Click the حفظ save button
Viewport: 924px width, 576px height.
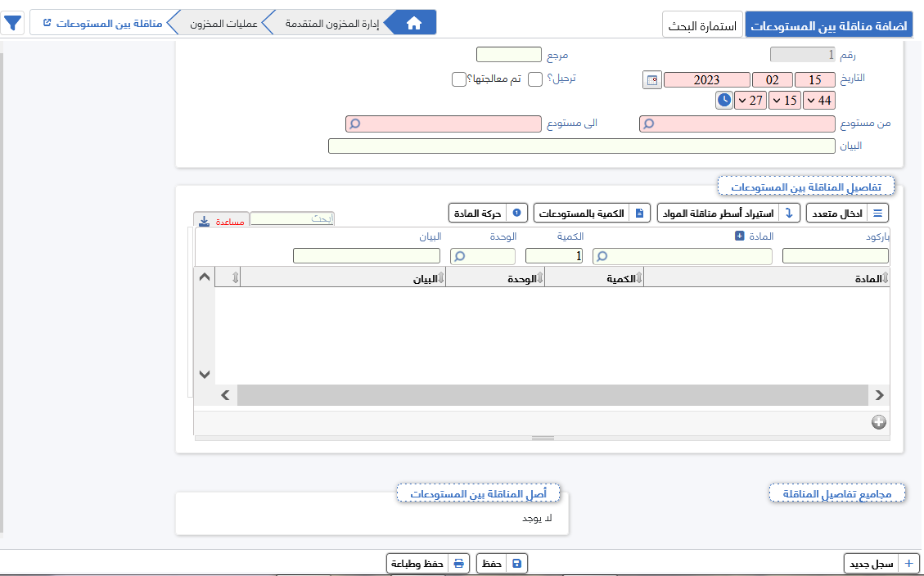502,564
